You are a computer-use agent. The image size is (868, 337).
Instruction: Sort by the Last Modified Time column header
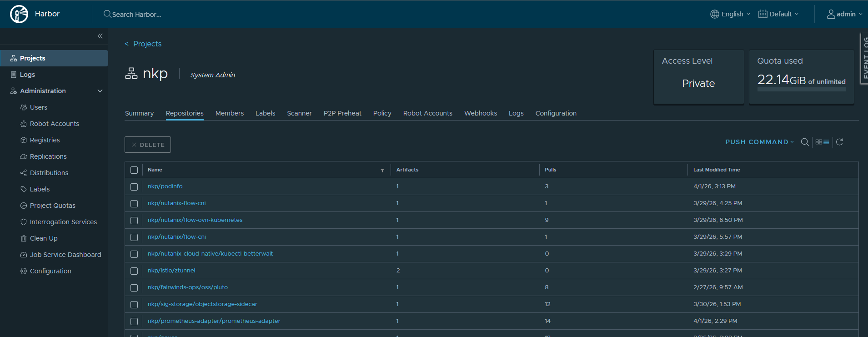[x=717, y=170]
